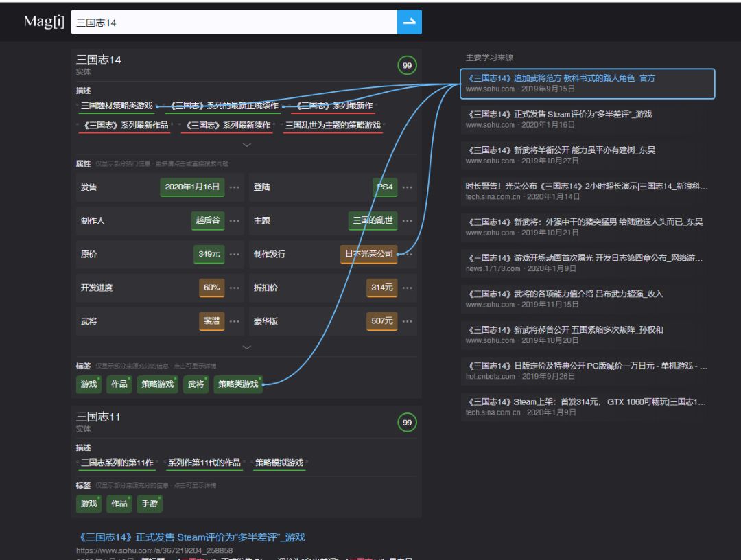Click the 越后谷 producer value
741x560 pixels.
click(x=208, y=221)
